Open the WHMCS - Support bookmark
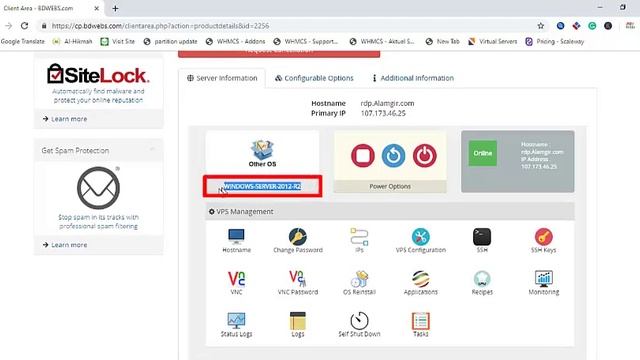640x360 pixels. [306, 41]
